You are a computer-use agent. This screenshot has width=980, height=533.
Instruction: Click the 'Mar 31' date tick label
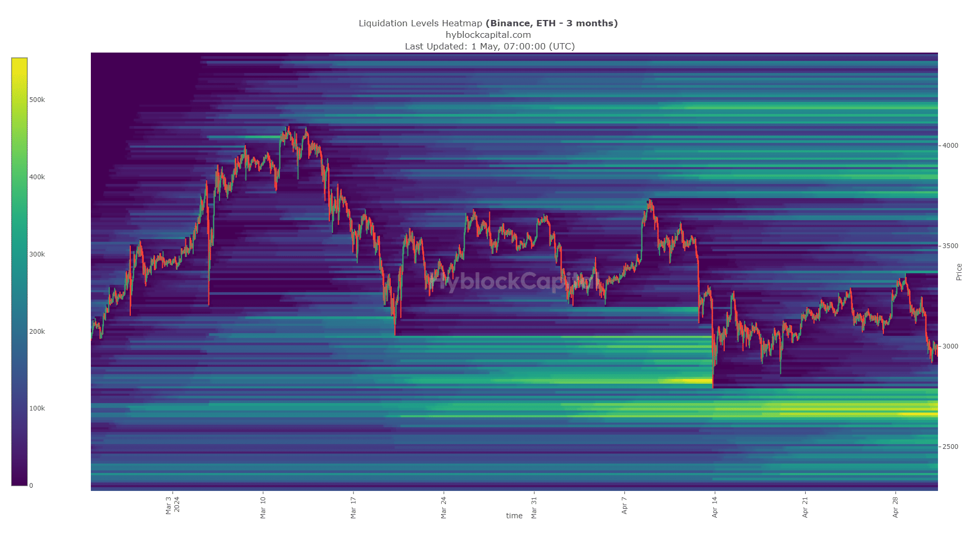click(x=534, y=507)
